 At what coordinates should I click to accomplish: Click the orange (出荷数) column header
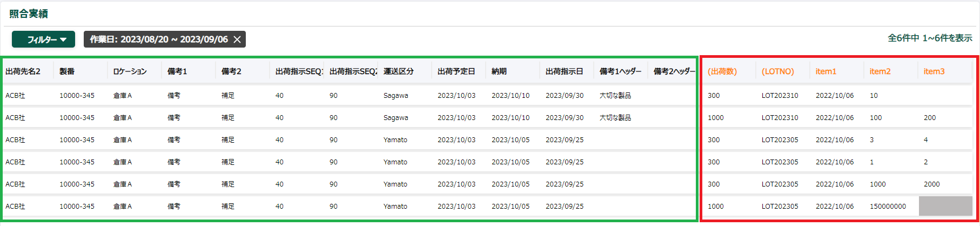(x=722, y=71)
